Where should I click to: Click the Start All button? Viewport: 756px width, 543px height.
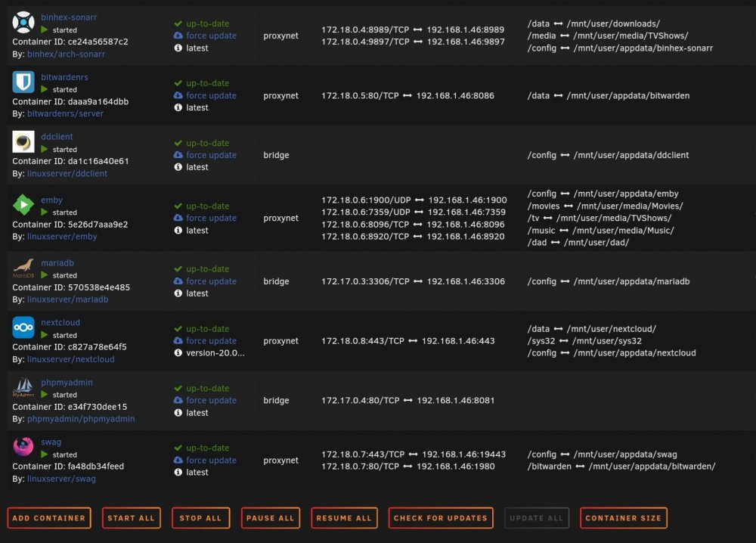click(x=131, y=518)
